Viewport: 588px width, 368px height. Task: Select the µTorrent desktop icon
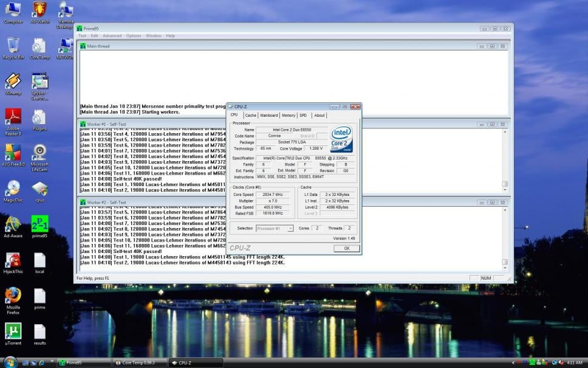(x=13, y=334)
